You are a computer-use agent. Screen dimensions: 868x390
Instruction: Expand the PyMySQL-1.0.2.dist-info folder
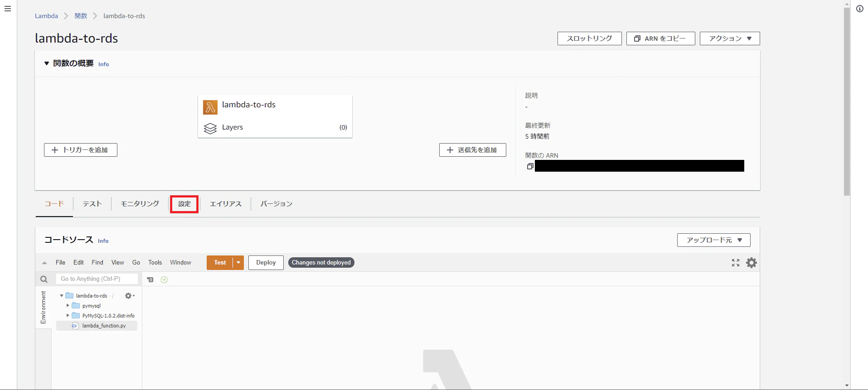[x=68, y=316]
